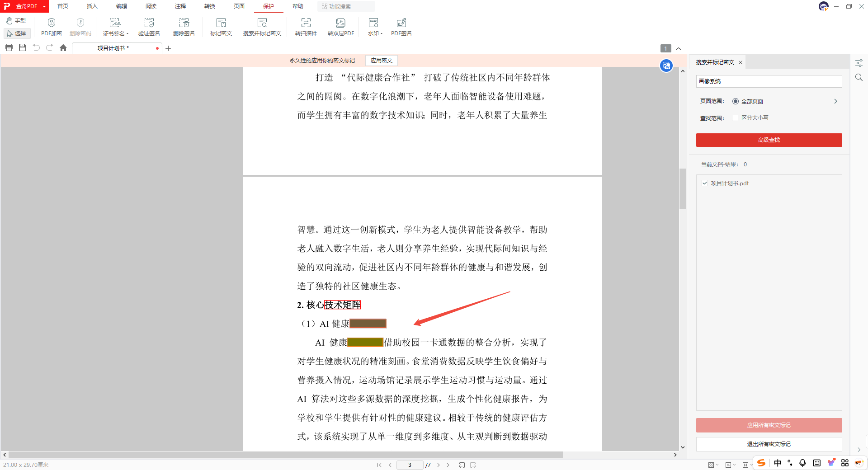The image size is (868, 470).
Task: Switch to the 插入 tab
Action: 92,6
